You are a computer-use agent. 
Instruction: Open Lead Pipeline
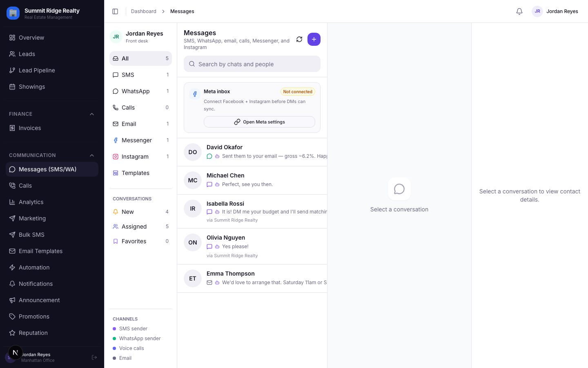click(52, 70)
